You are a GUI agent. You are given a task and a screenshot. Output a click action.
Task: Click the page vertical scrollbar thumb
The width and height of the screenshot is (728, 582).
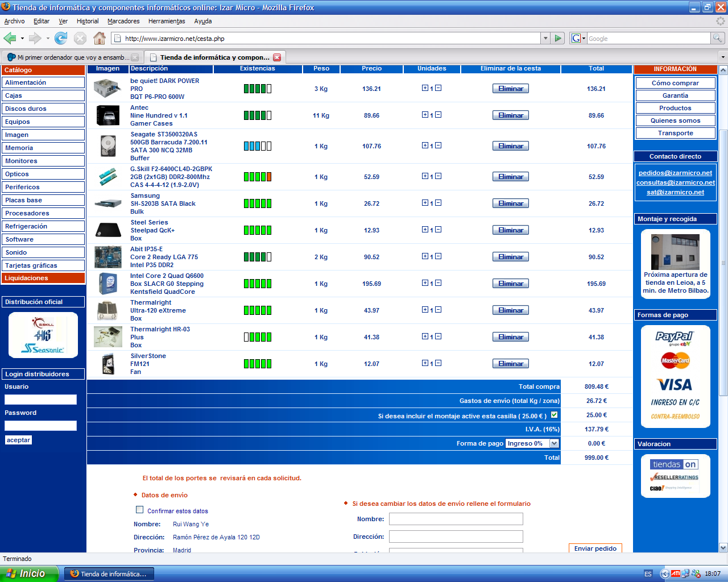point(723,263)
